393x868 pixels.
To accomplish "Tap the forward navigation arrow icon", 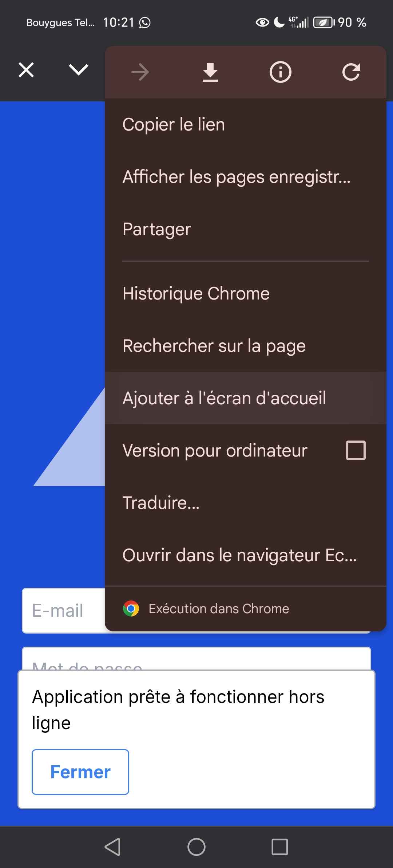I will [x=140, y=72].
